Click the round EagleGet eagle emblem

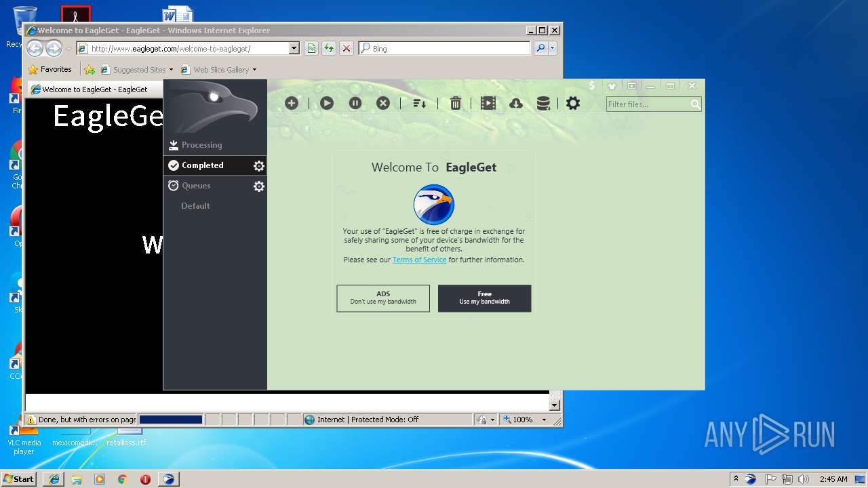434,204
